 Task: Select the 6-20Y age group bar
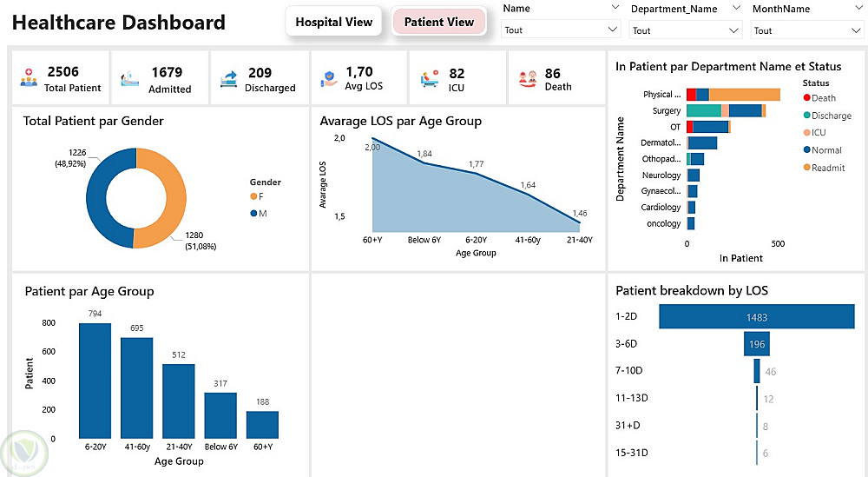point(95,380)
